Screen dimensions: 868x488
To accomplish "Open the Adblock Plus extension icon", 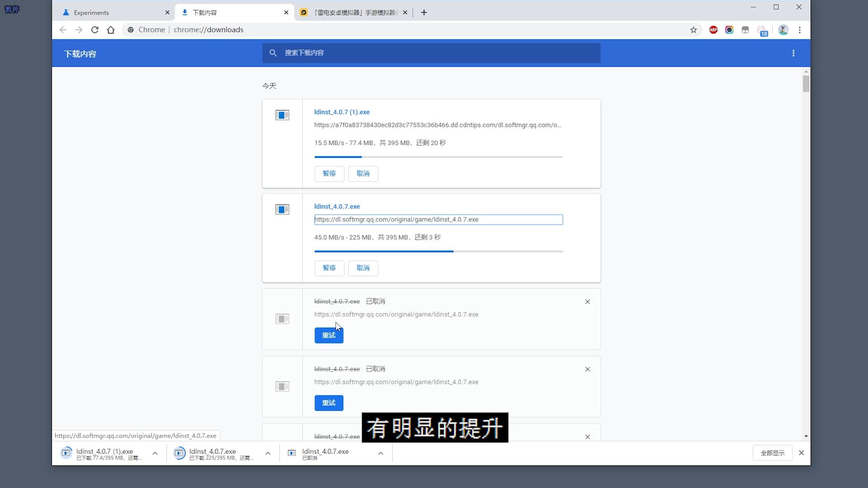I will pyautogui.click(x=714, y=29).
